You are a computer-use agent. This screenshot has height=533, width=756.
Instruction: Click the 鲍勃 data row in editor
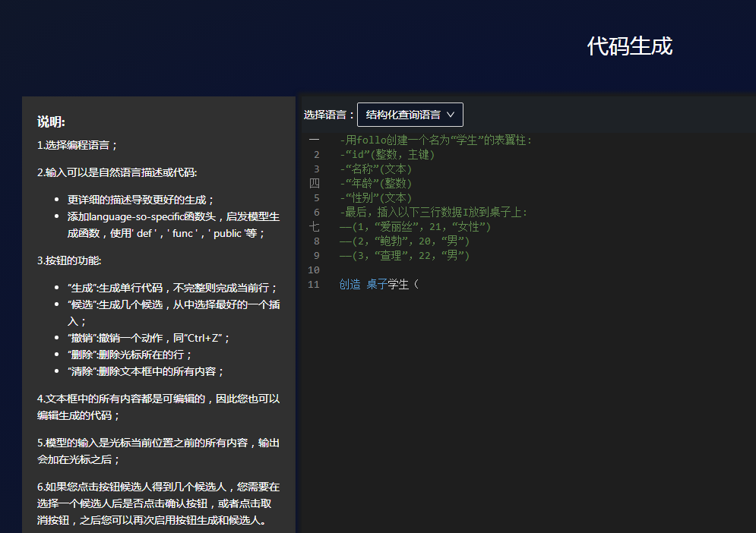pyautogui.click(x=404, y=241)
